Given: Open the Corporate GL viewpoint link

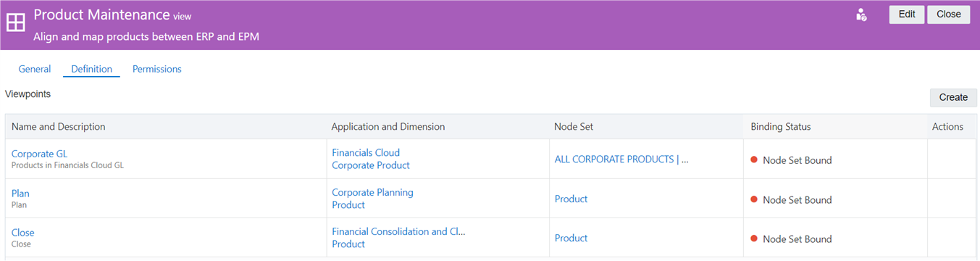Looking at the screenshot, I should point(39,154).
